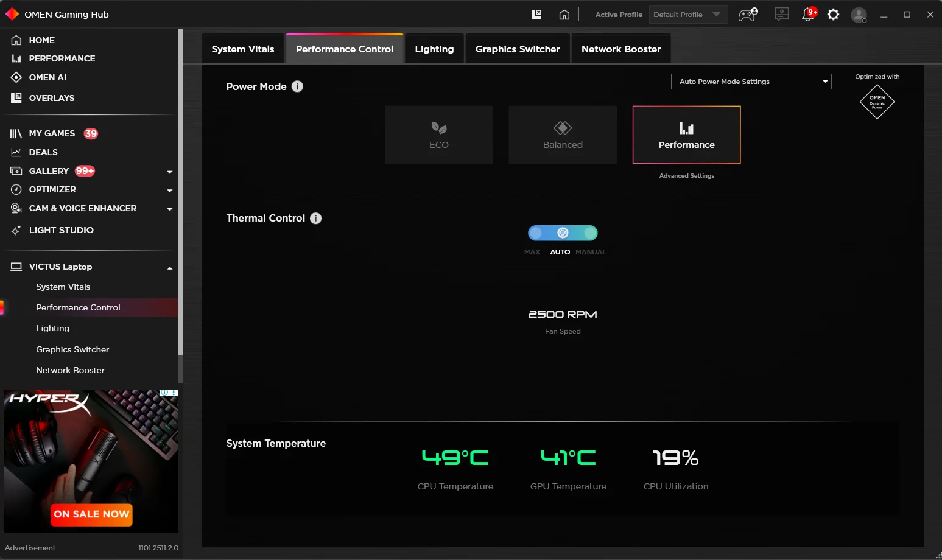This screenshot has height=560, width=942.
Task: Click the 39 badge next to MY GAMES
Action: [x=91, y=133]
